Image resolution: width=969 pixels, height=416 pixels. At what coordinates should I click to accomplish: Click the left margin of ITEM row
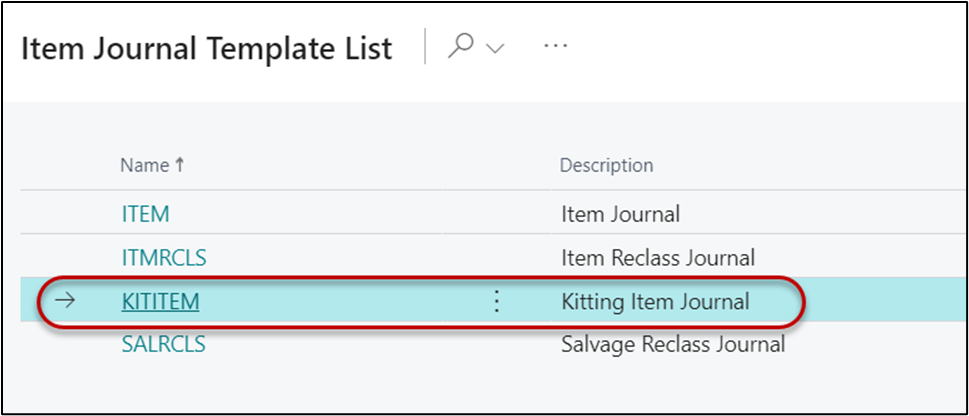(65, 213)
